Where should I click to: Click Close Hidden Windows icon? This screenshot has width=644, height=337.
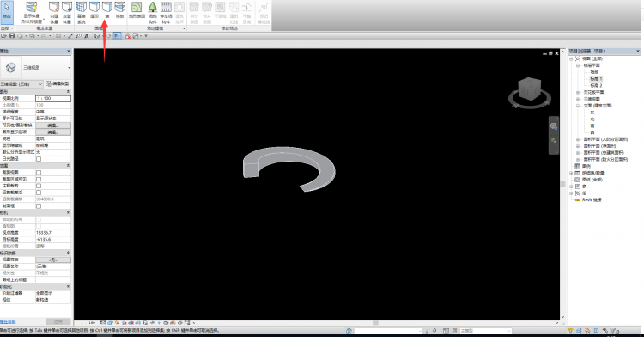(x=127, y=36)
